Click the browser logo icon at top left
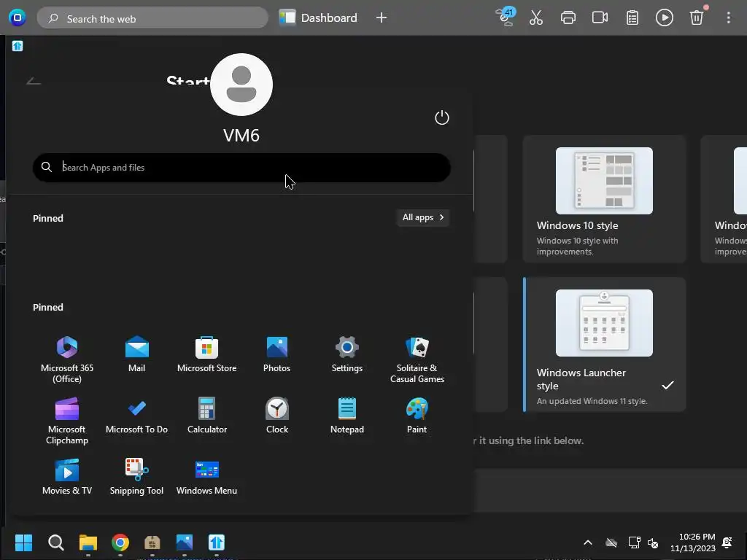 (18, 18)
